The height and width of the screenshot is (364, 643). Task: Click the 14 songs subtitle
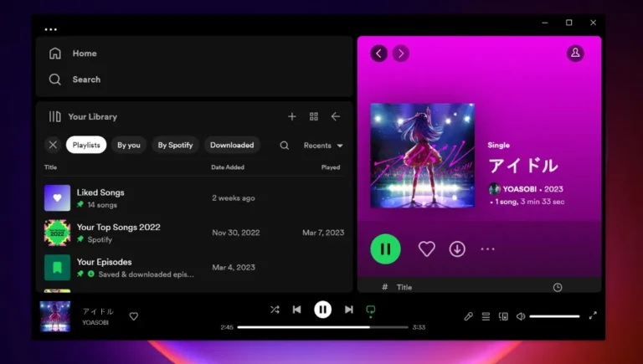(102, 205)
